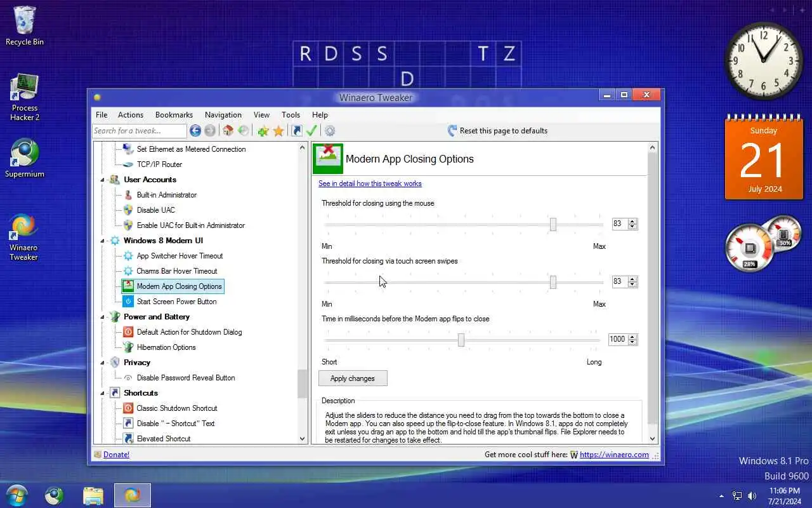Select Built-in Administrator tree item

167,195
